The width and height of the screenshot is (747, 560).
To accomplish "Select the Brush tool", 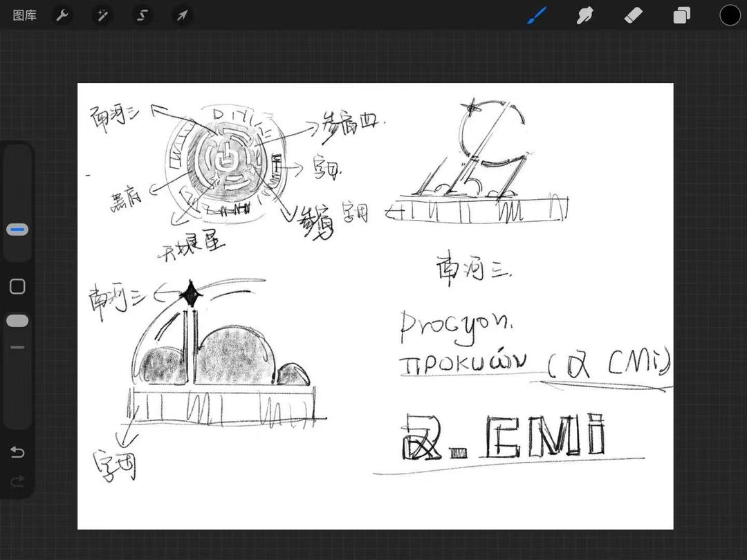I will tap(537, 15).
